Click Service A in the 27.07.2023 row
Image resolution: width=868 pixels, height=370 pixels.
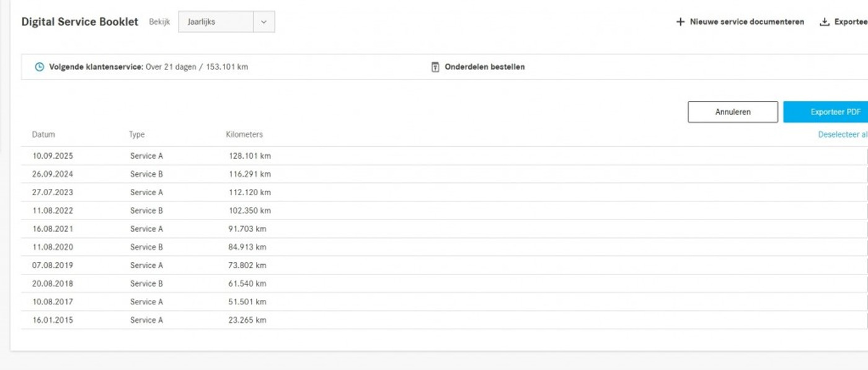point(146,192)
